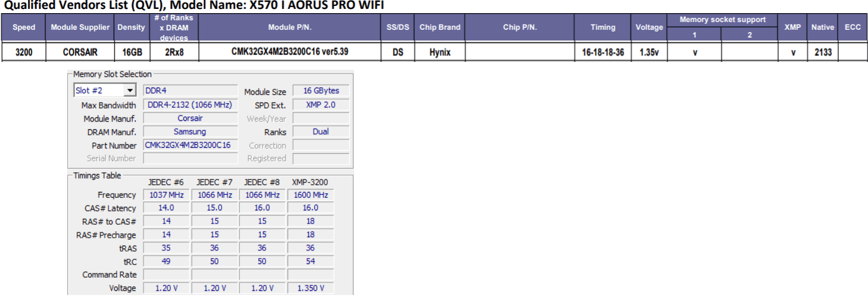Click the Timings Table group label
This screenshot has height=298, width=868.
(x=97, y=176)
